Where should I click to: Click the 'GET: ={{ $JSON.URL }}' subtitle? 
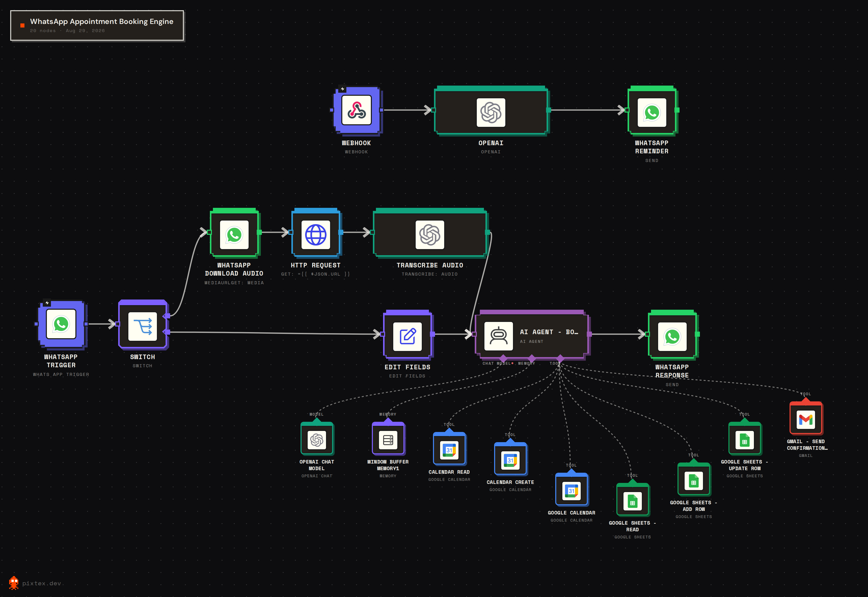(316, 274)
